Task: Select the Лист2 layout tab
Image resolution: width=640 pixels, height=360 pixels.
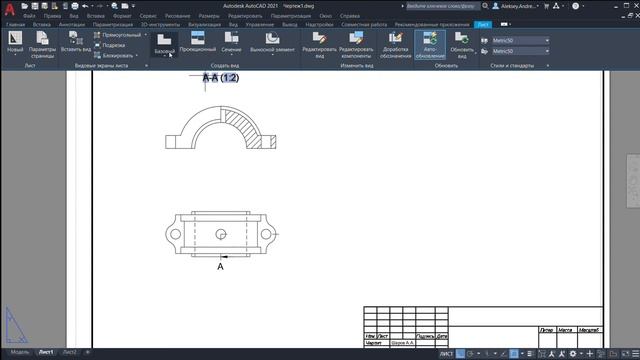Action: pyautogui.click(x=69, y=352)
